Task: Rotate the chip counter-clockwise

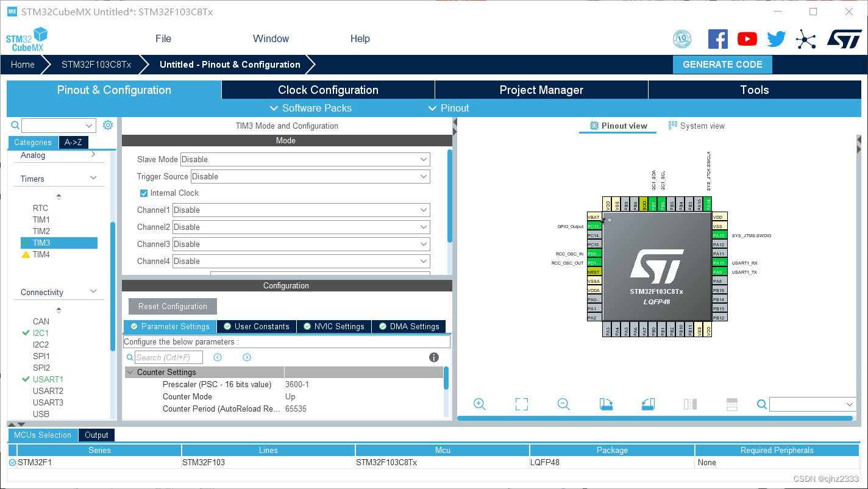Action: pos(648,404)
